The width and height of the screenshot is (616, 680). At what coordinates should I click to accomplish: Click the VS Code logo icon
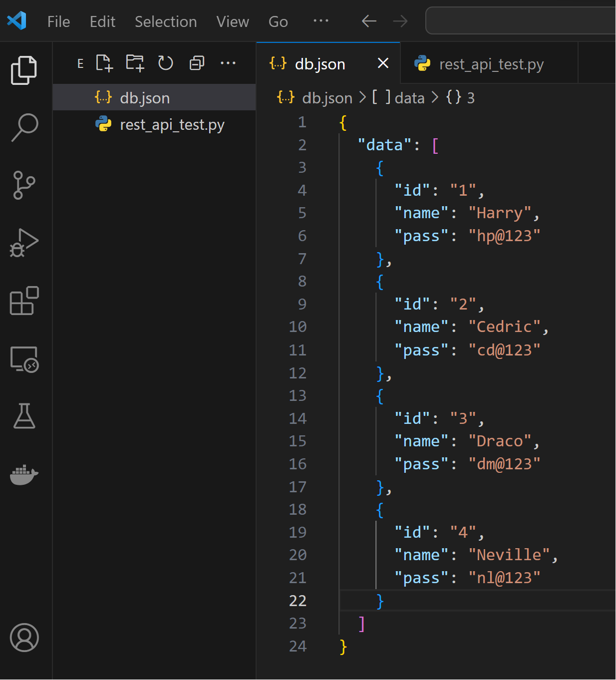(x=16, y=21)
